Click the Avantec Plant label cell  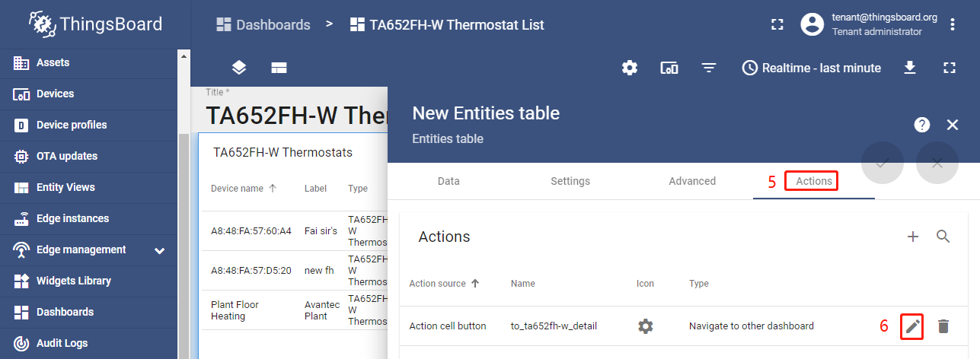click(323, 310)
